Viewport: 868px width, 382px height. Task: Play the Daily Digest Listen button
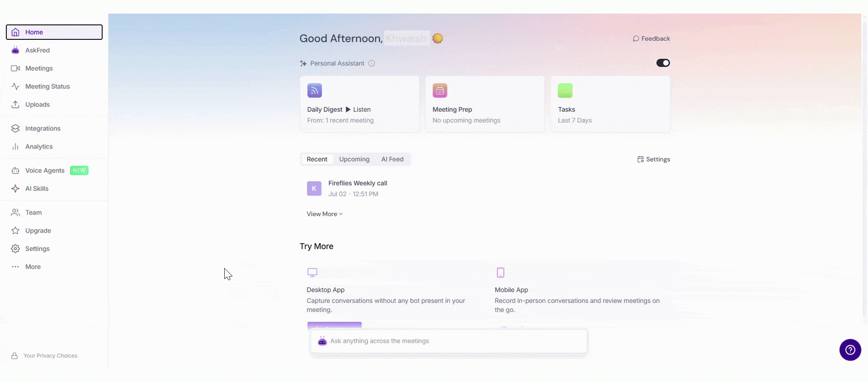point(358,110)
